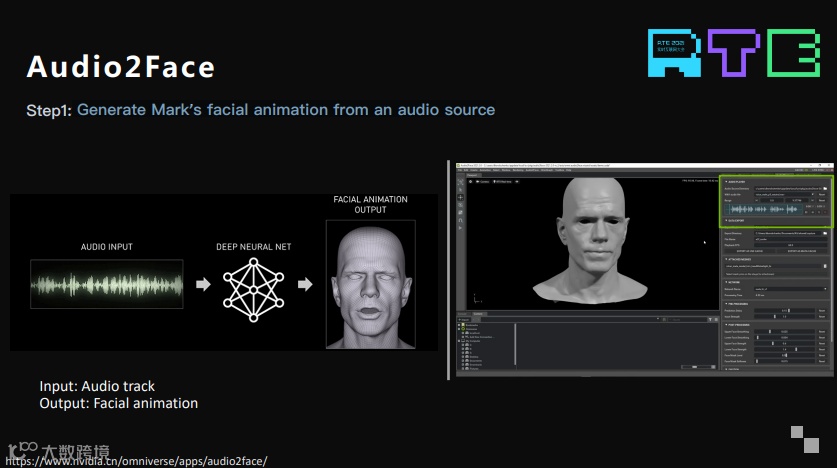Open the Camera menu in viewport
The width and height of the screenshot is (837, 468).
(x=483, y=181)
